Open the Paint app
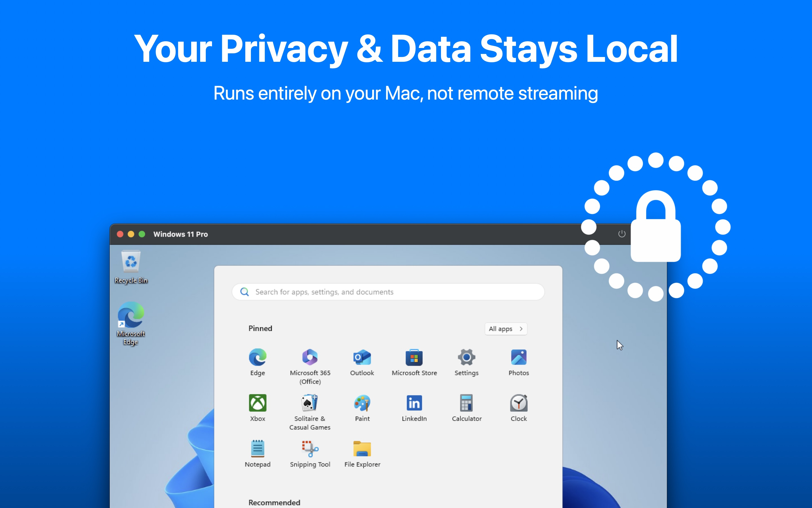This screenshot has height=508, width=812. click(362, 408)
